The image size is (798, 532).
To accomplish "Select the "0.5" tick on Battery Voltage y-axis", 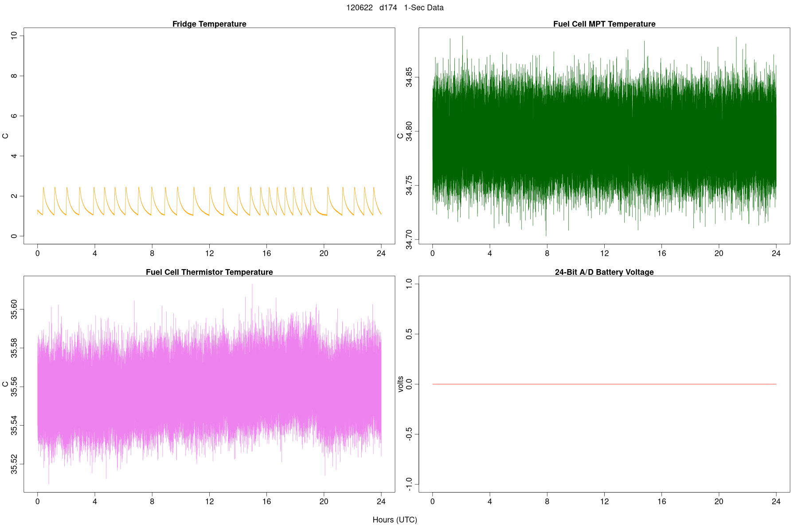I will (409, 334).
